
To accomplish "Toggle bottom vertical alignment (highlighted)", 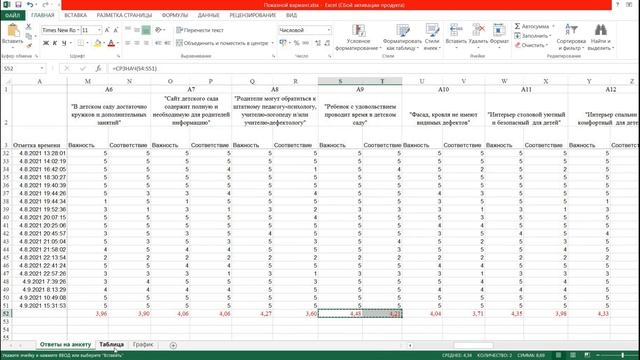I will pyautogui.click(x=146, y=30).
